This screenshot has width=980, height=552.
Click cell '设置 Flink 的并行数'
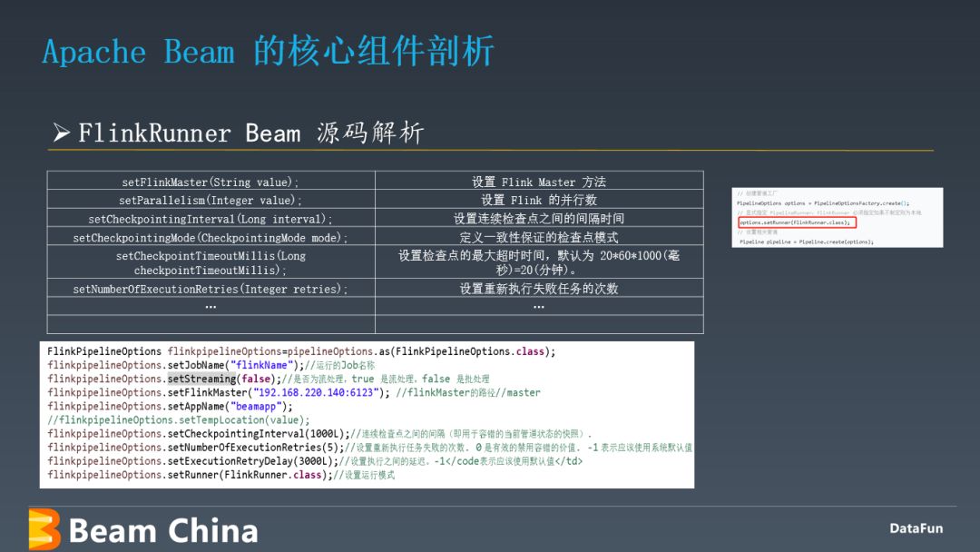coord(539,200)
